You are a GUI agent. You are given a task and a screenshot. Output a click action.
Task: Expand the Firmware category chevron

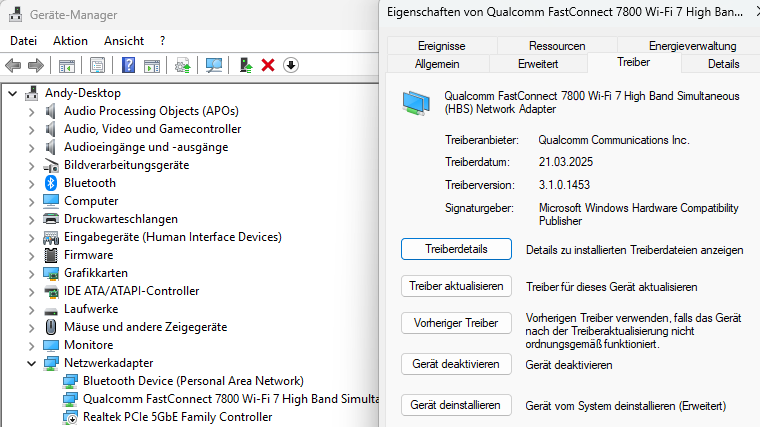point(32,255)
